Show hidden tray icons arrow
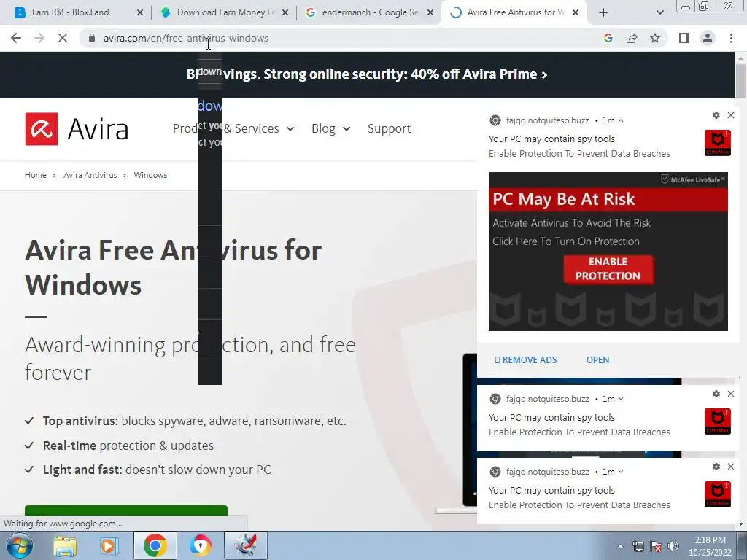Viewport: 747px width, 560px height. pos(620,546)
